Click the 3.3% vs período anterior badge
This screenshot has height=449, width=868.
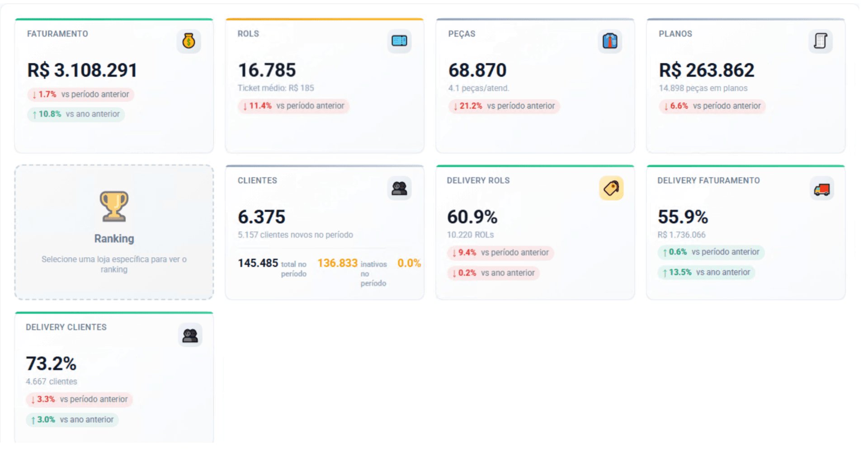pos(79,399)
